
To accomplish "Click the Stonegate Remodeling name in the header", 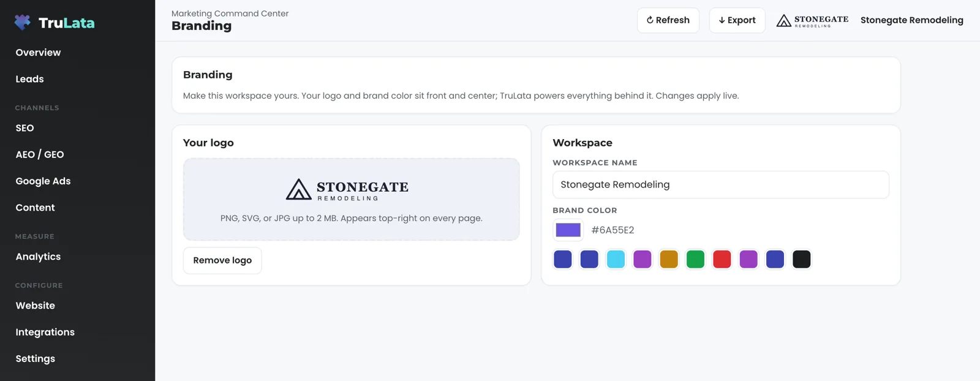I will (x=911, y=20).
